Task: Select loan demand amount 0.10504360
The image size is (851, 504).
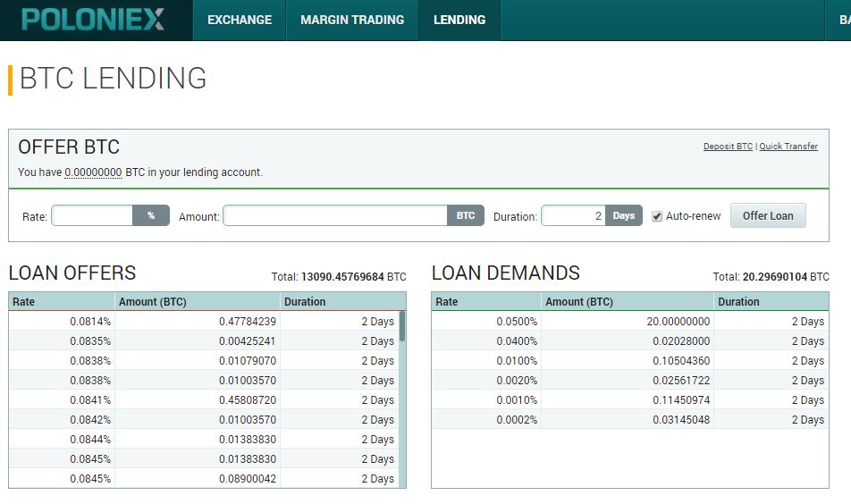Action: [681, 360]
